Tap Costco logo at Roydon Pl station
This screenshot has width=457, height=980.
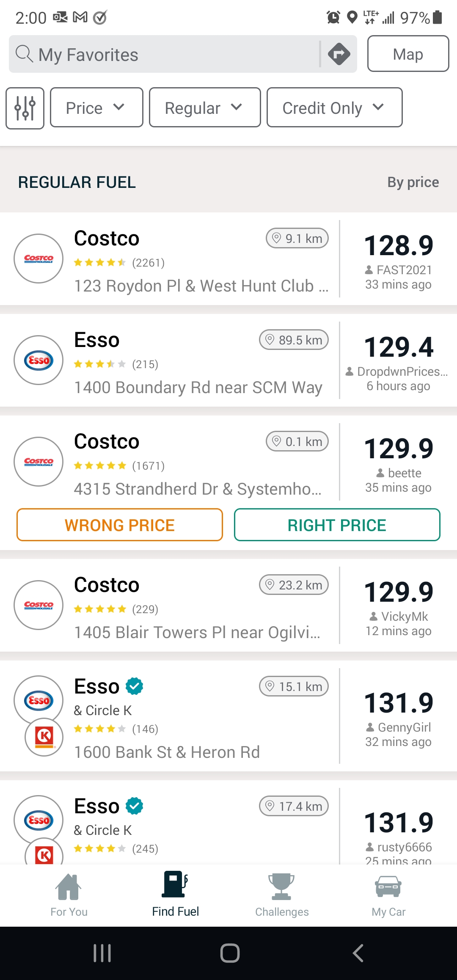pyautogui.click(x=39, y=259)
